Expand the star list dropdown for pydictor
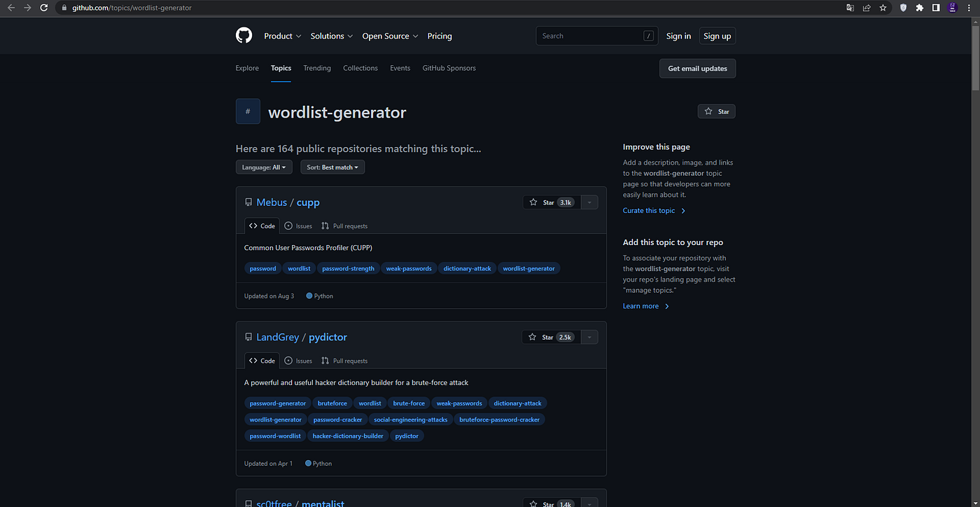Image resolution: width=980 pixels, height=507 pixels. click(x=589, y=338)
